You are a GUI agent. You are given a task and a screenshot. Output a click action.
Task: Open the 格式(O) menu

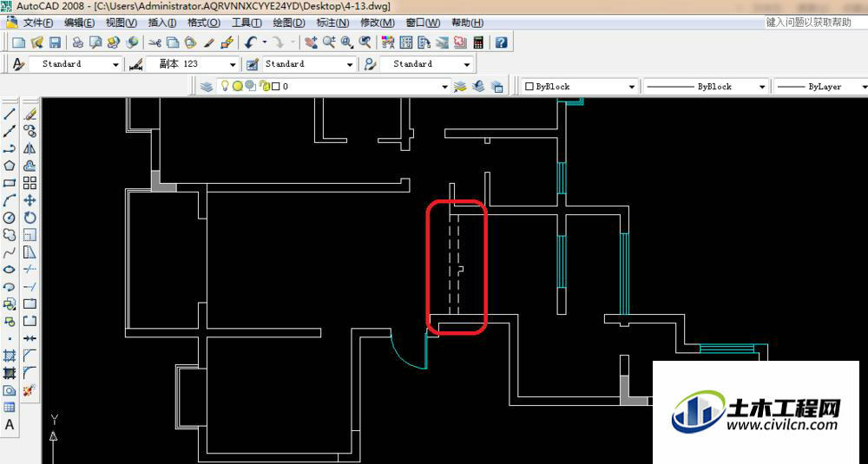click(204, 23)
